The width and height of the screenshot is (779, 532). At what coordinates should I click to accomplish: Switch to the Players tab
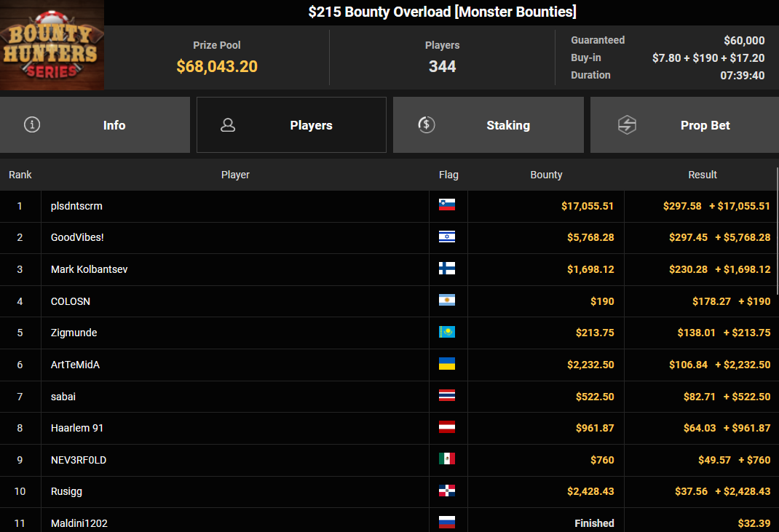(292, 124)
